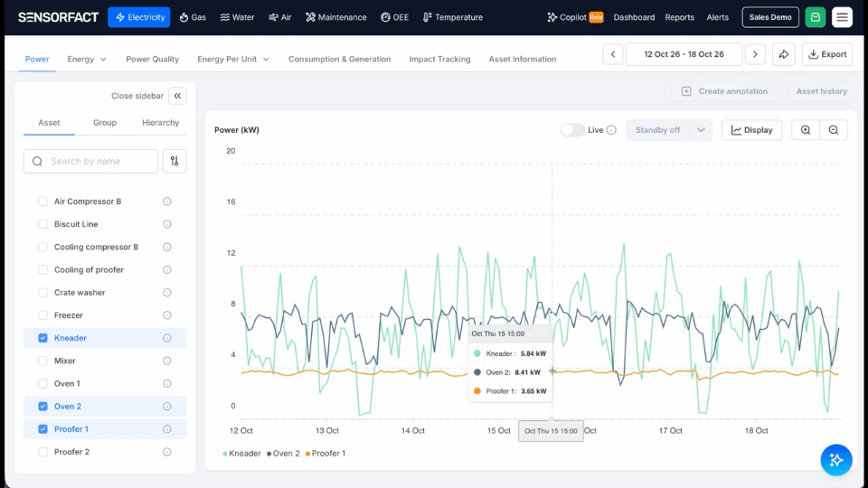
Task: Check the Mixer checkbox
Action: point(42,361)
